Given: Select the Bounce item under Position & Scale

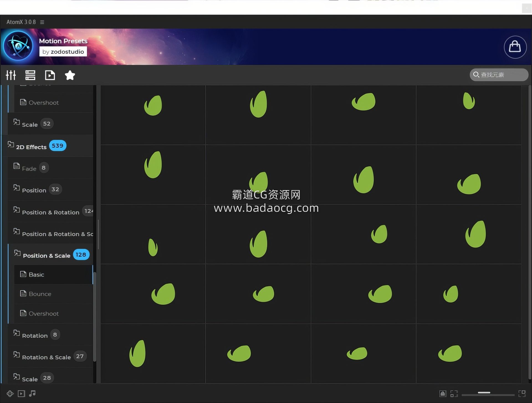Looking at the screenshot, I should (53, 294).
